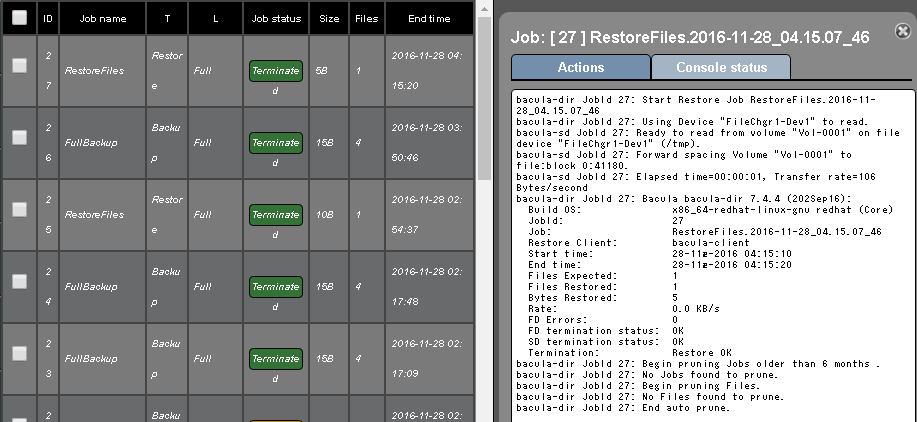Click 'Bytes Restored: 5' console line
This screenshot has height=422, width=917.
click(x=603, y=298)
